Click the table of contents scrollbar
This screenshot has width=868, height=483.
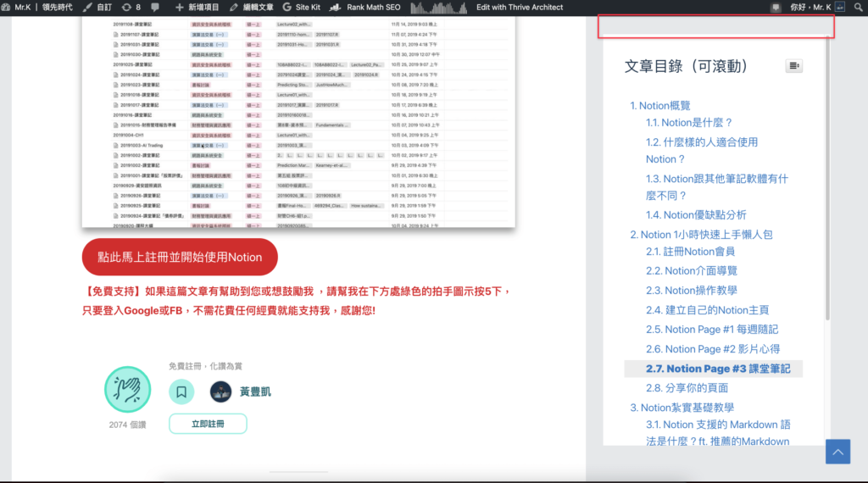point(827,178)
